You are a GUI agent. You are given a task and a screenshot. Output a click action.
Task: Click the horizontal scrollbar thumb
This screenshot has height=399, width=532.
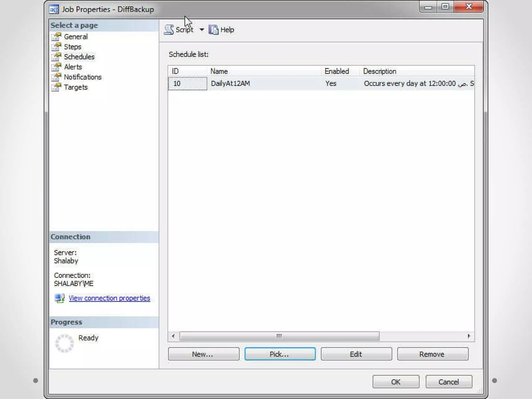point(279,336)
